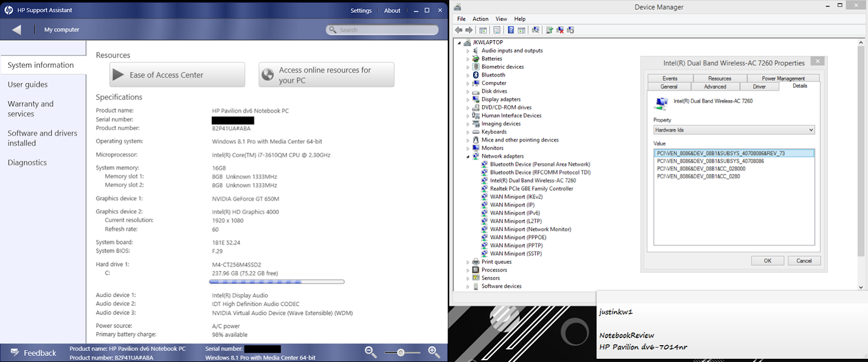The width and height of the screenshot is (868, 362).
Task: Expand Audio inputs and outputs node
Action: pos(468,51)
